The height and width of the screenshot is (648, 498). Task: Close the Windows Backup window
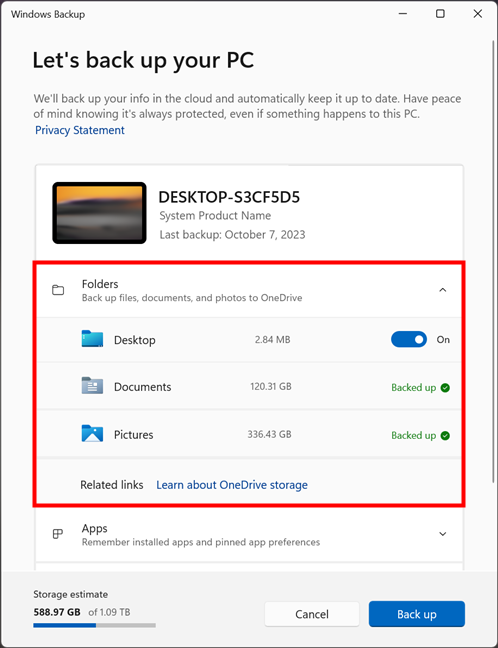[478, 14]
